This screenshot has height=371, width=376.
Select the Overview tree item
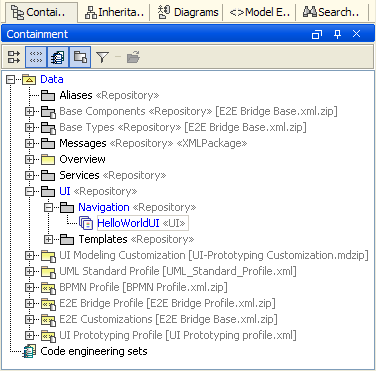coord(82,159)
